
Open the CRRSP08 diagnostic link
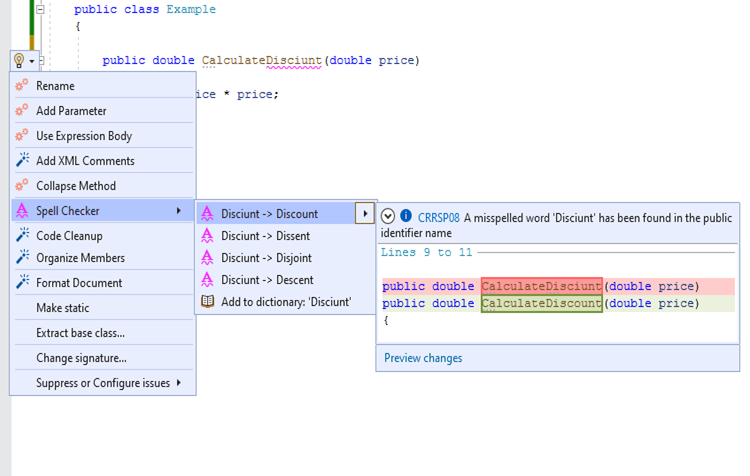439,216
